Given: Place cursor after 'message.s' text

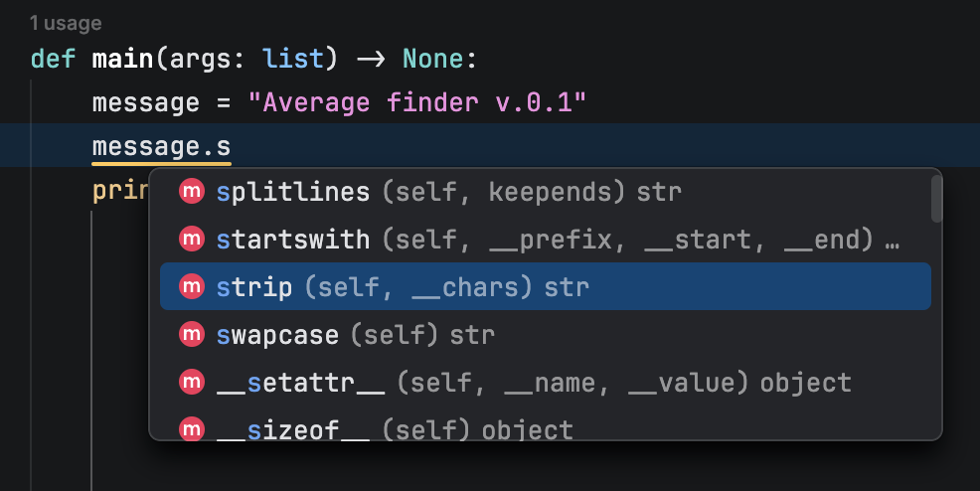Looking at the screenshot, I should [x=232, y=148].
